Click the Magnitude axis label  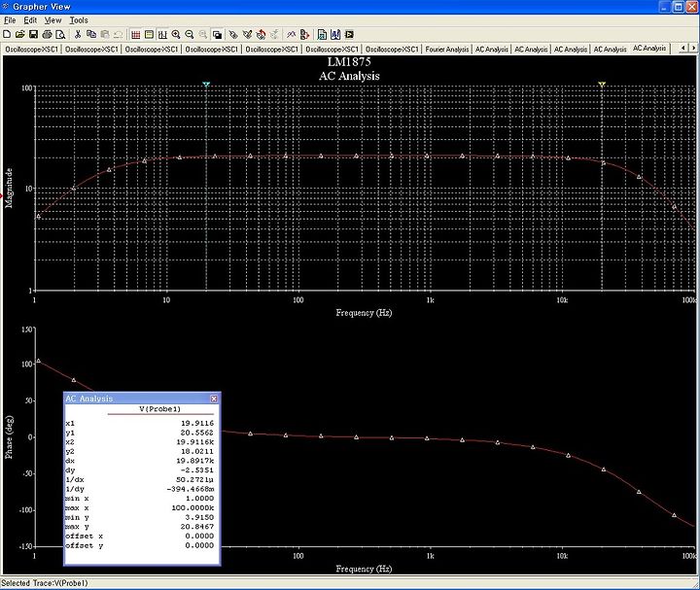click(x=9, y=188)
